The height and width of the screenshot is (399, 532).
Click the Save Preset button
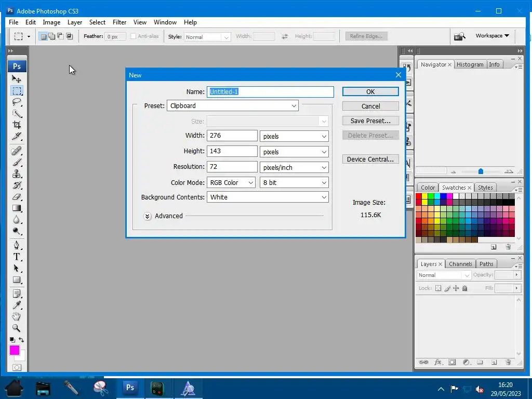pos(370,121)
